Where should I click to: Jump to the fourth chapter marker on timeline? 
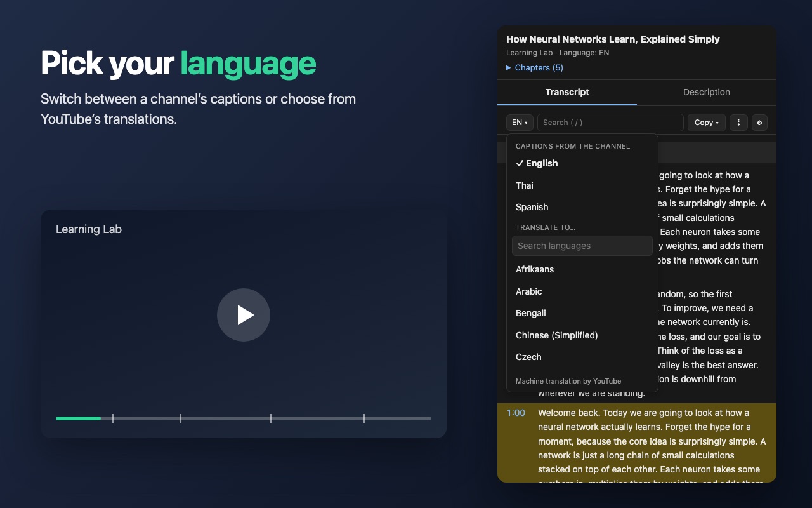point(364,418)
